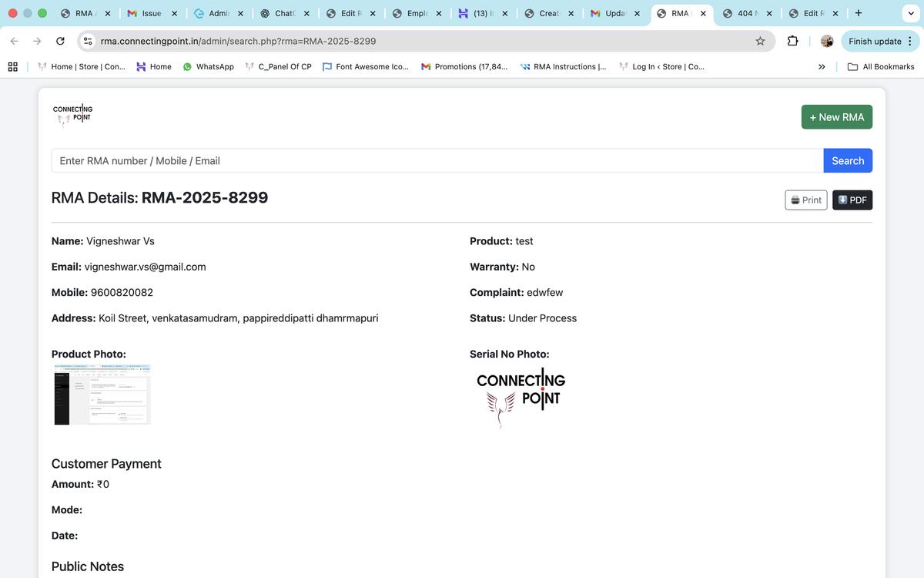
Task: Open the tab groups grid icon
Action: click(12, 67)
